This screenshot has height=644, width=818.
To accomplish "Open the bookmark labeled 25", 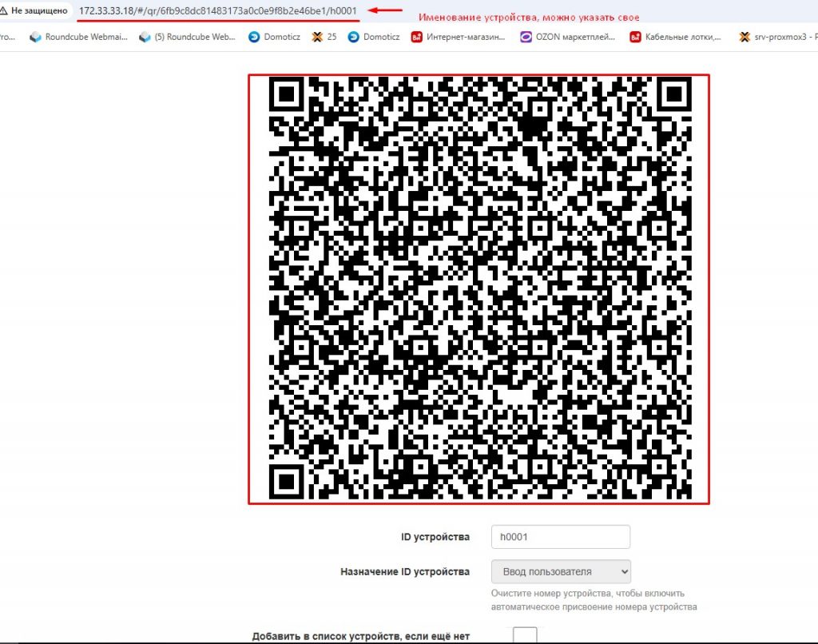I will [x=324, y=37].
